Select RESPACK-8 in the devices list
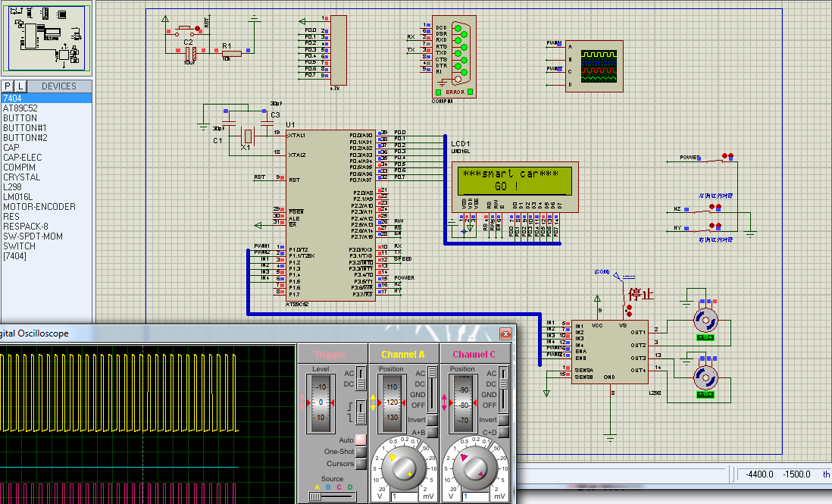The width and height of the screenshot is (832, 504). click(26, 226)
